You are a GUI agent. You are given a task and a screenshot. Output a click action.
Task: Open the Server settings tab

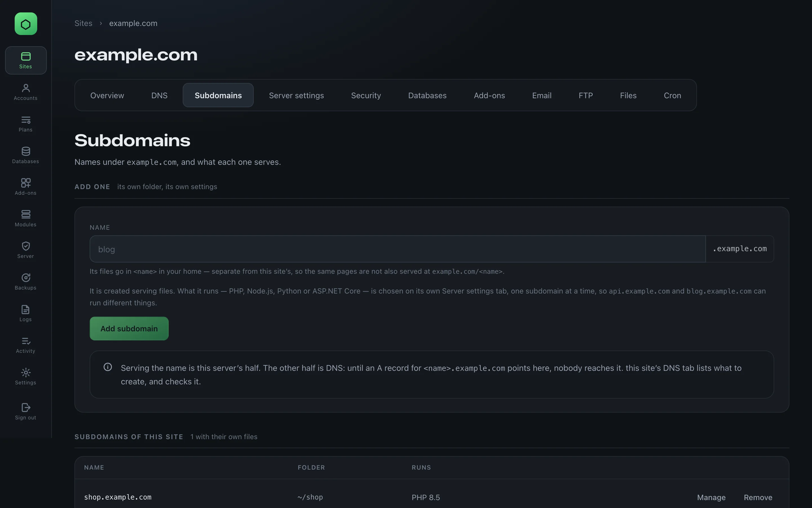pos(296,95)
